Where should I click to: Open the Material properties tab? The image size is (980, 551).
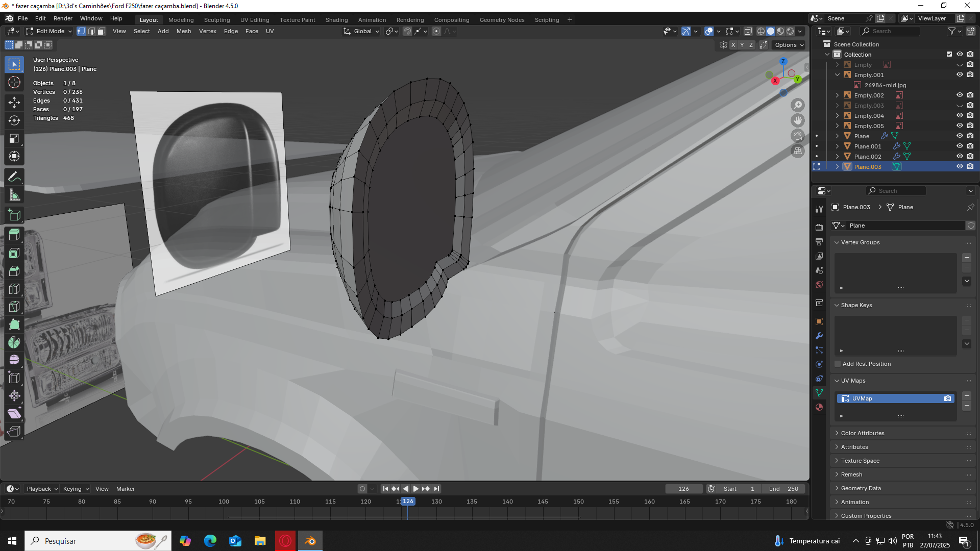click(819, 407)
